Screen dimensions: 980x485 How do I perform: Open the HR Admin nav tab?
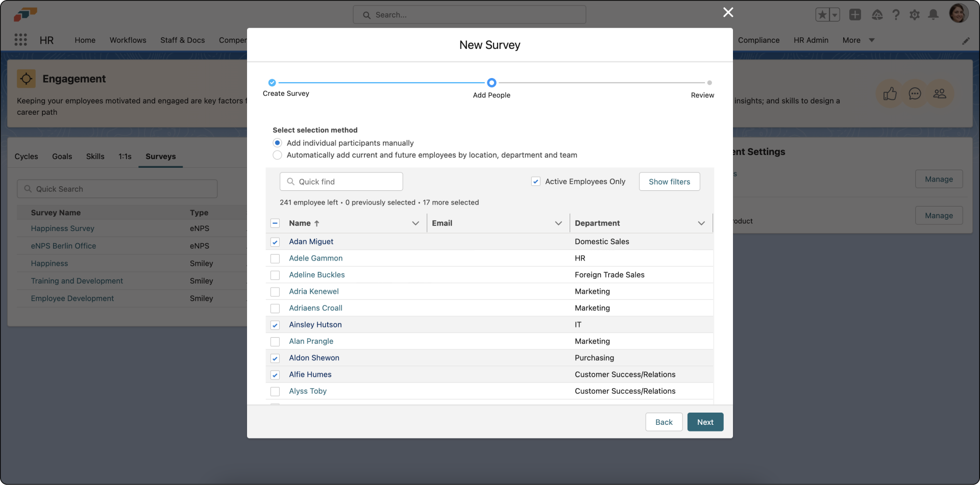click(811, 40)
